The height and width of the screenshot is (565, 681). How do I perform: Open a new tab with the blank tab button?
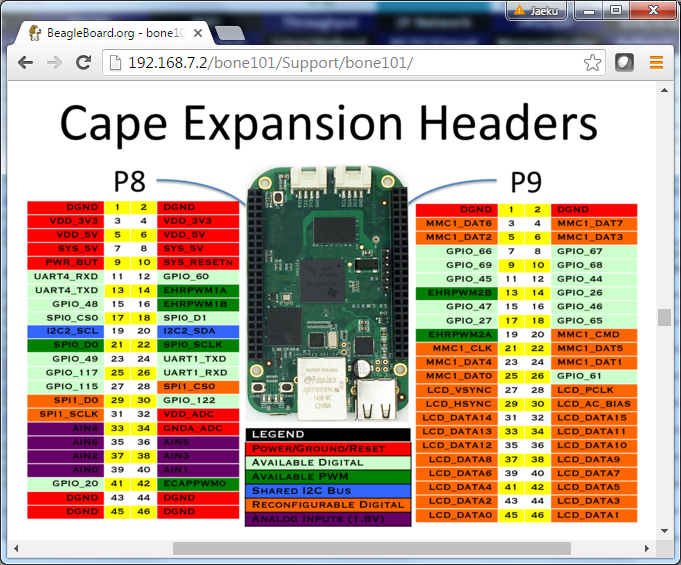(x=229, y=33)
